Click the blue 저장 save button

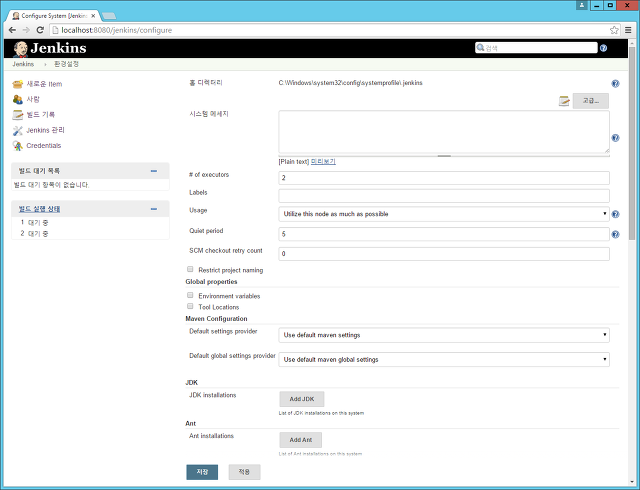click(x=202, y=472)
